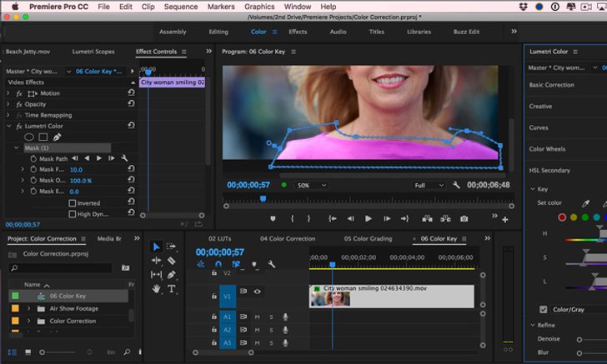Solo audio track A2
The width and height of the screenshot is (607, 364).
[271, 330]
